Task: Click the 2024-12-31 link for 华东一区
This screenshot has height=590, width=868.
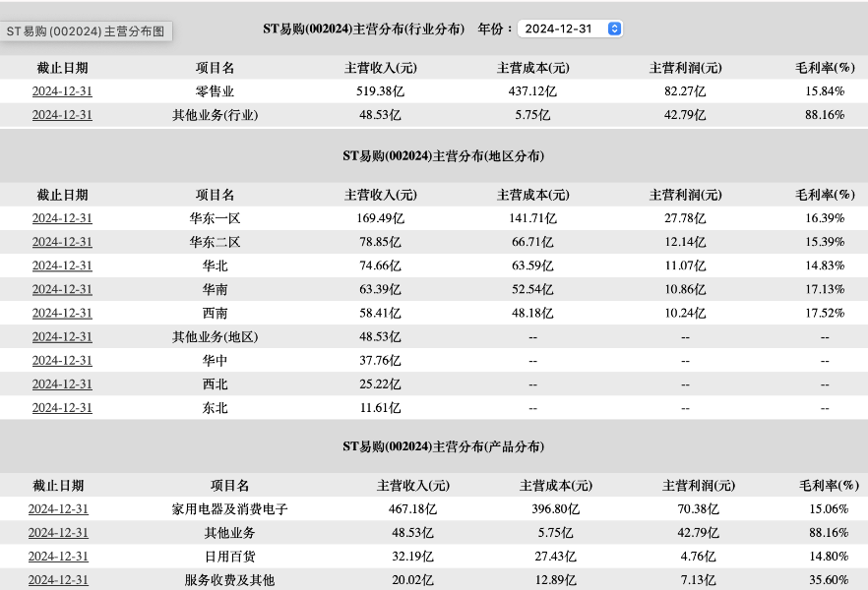Action: tap(62, 218)
